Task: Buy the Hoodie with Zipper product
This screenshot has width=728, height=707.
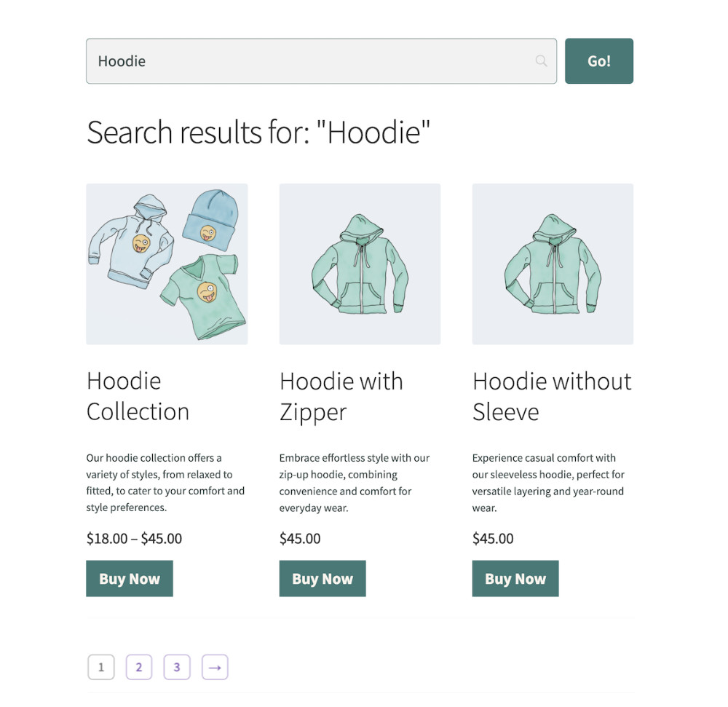Action: pyautogui.click(x=323, y=578)
